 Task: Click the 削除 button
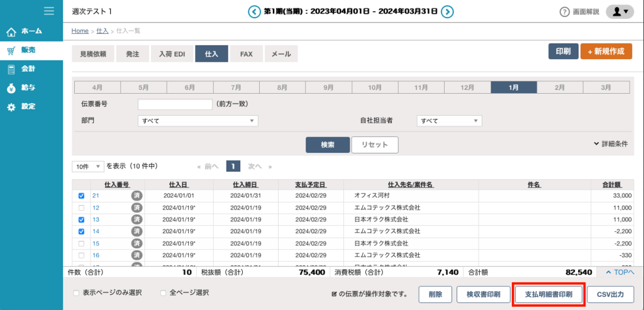[435, 294]
